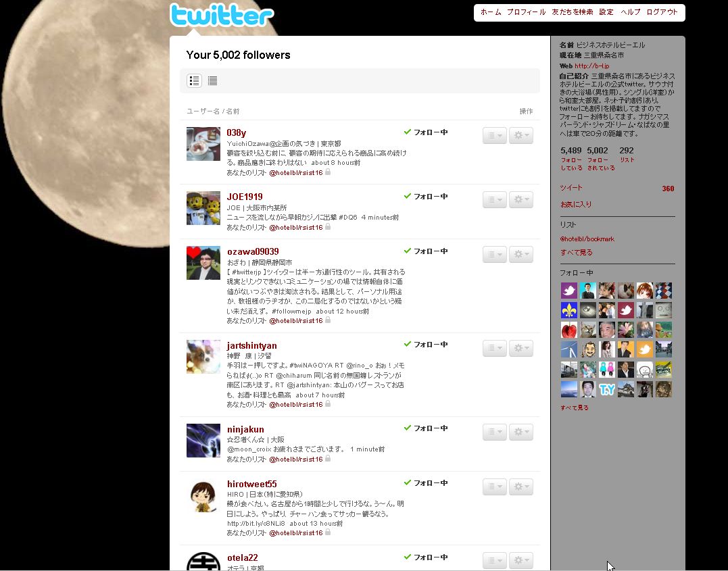Image resolution: width=728 pixels, height=571 pixels.
Task: Open gear actions menu for hirotweet55
Action: 521,487
